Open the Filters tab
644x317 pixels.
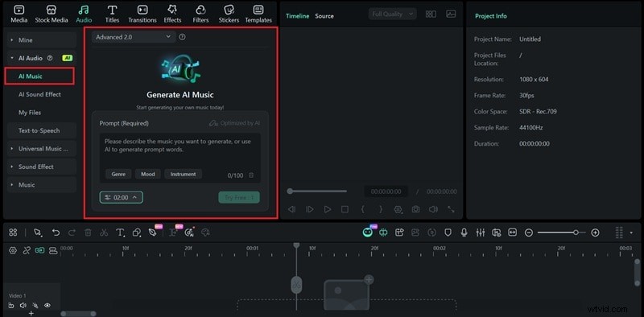[200, 14]
